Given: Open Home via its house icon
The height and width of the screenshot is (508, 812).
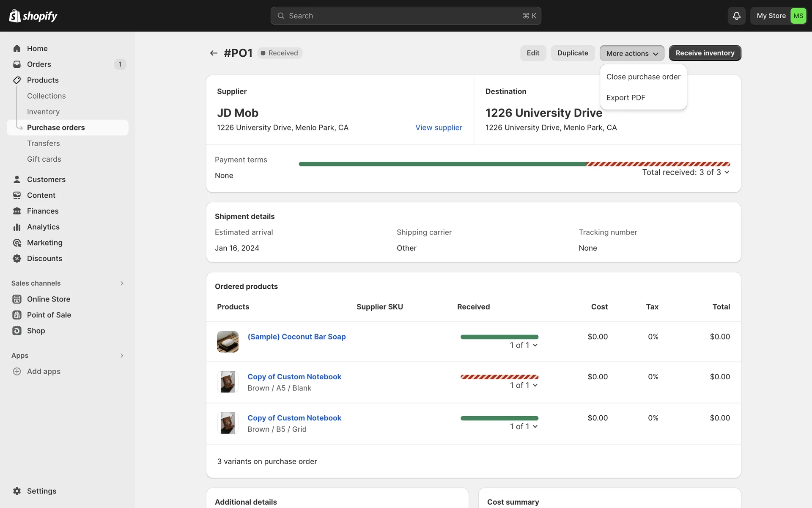Looking at the screenshot, I should pos(17,48).
